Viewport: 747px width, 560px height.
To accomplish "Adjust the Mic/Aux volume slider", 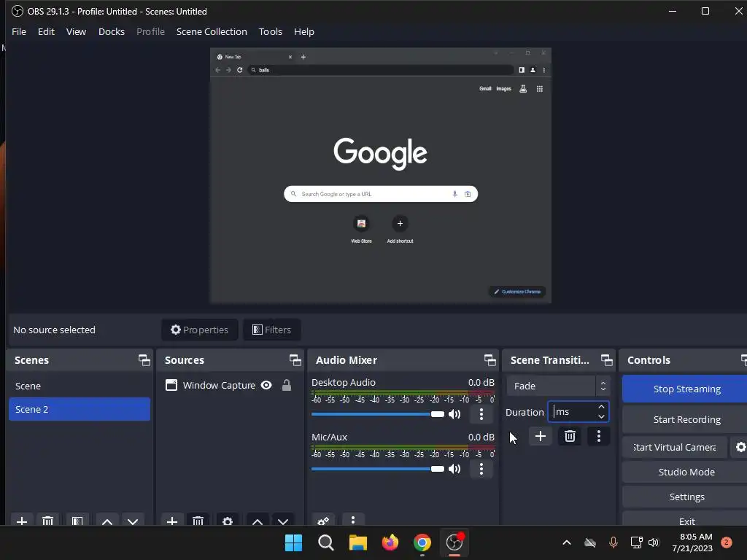I will 378,469.
